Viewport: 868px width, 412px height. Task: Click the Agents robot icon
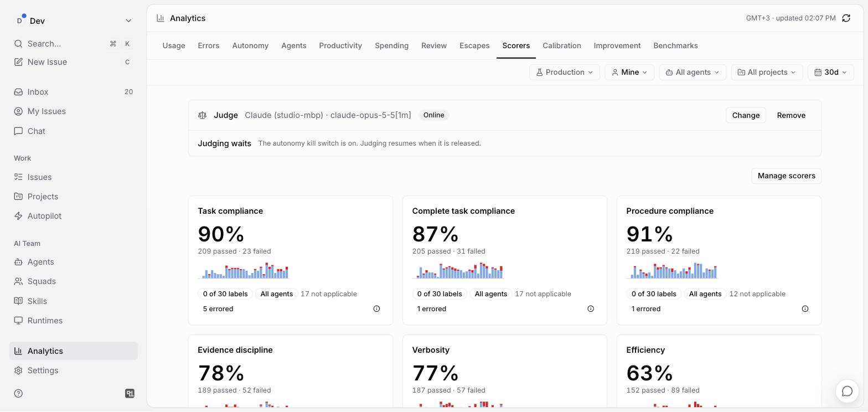(x=18, y=262)
